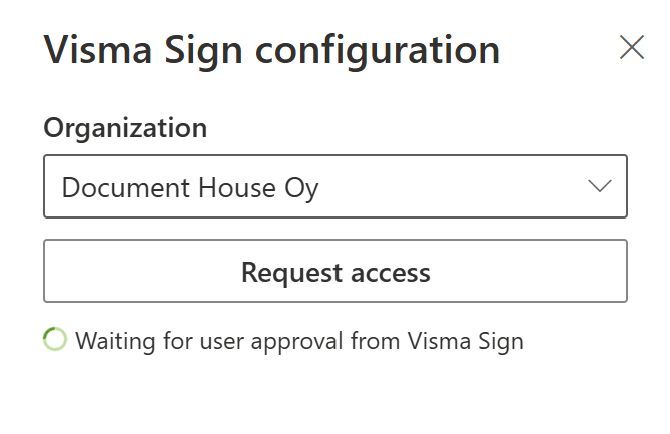Image resolution: width=670 pixels, height=434 pixels.
Task: Expand the Organization dropdown
Action: pyautogui.click(x=335, y=187)
